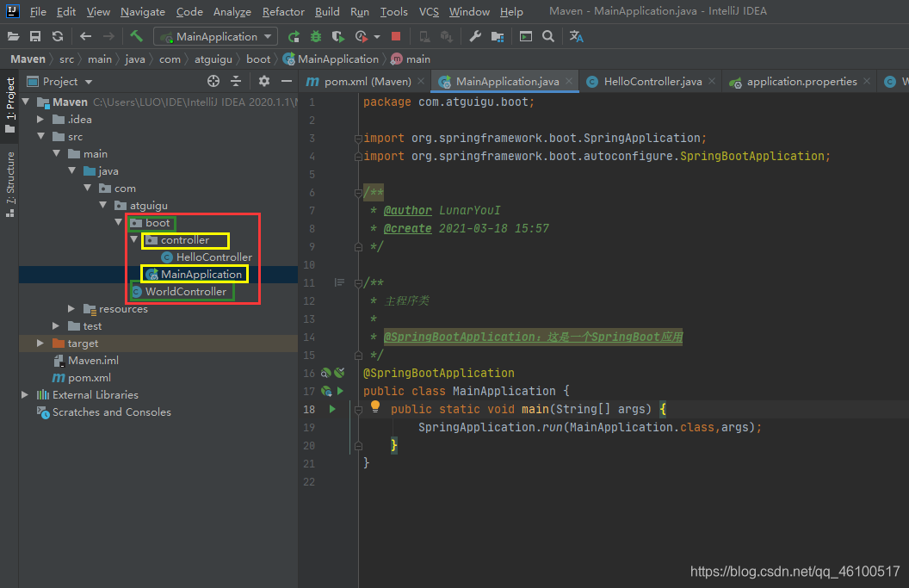The height and width of the screenshot is (588, 909).
Task: Expand the .idea folder
Action: [40, 119]
